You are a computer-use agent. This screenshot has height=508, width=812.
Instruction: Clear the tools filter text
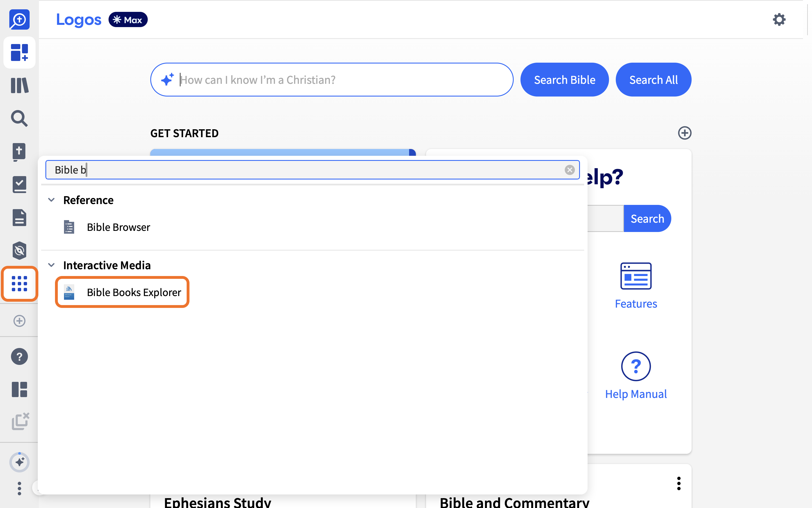point(570,170)
